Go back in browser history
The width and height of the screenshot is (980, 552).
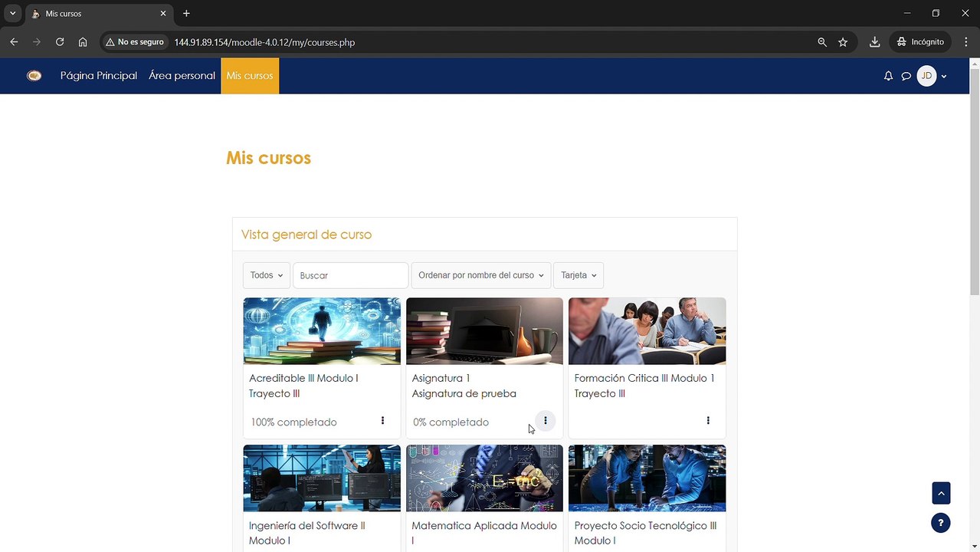(x=14, y=42)
